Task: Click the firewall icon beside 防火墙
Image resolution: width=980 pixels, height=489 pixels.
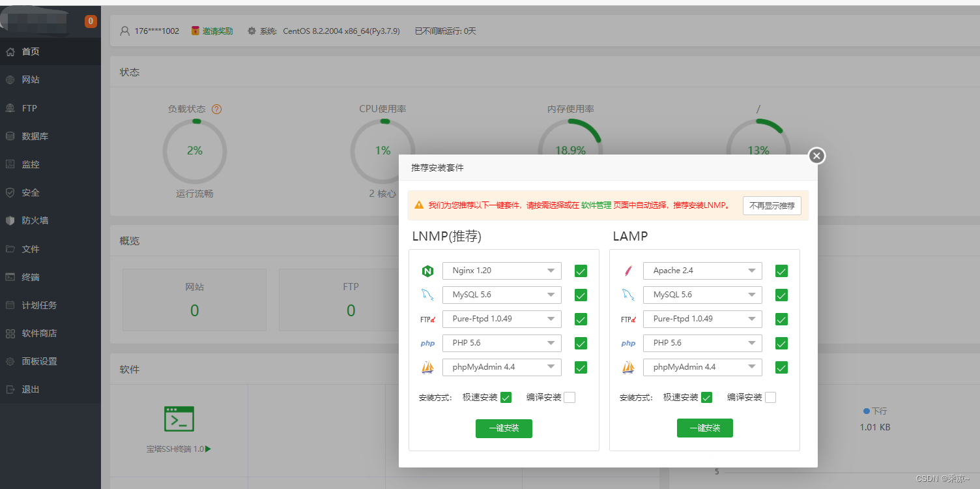Action: pos(10,220)
